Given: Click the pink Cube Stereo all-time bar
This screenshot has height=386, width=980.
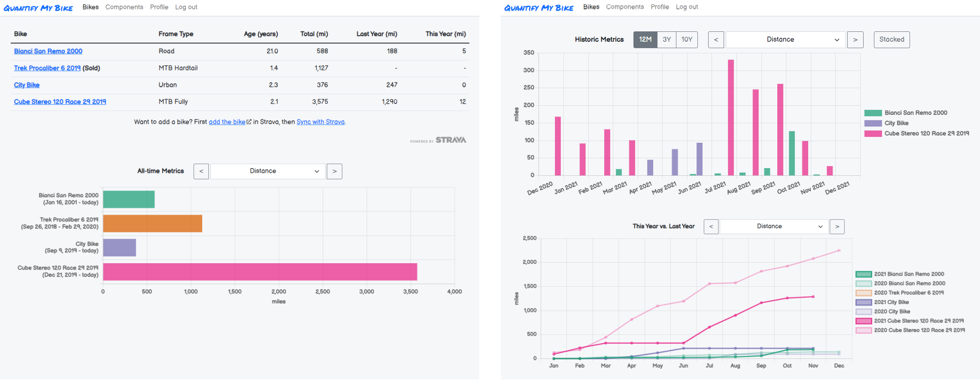Looking at the screenshot, I should pos(260,272).
